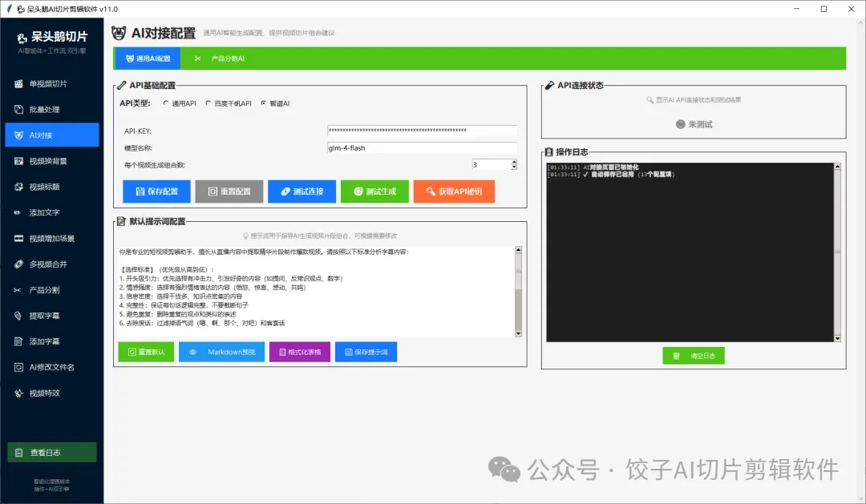Select the AI对接 sidebar item
The width and height of the screenshot is (866, 504).
(x=52, y=135)
